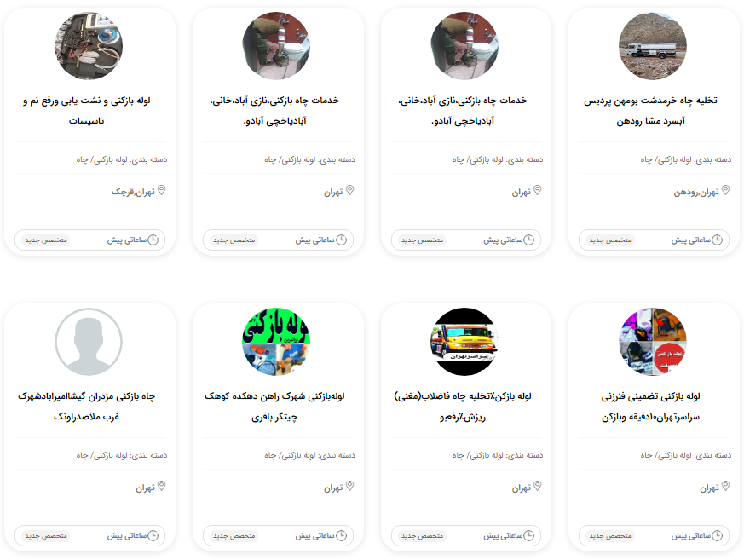Click category text on لوله بازکن٪تخلیه چاه card
Viewport: 744px width, 560px height.
click(x=497, y=455)
